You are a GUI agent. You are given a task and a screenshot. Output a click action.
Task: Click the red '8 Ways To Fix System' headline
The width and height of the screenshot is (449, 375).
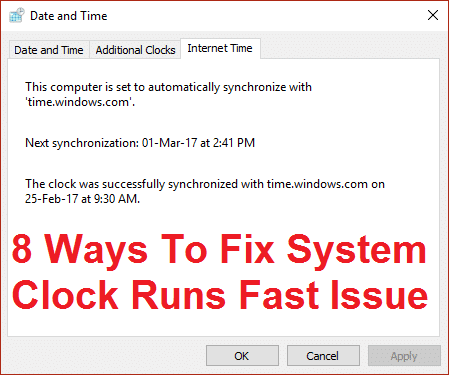click(x=219, y=250)
